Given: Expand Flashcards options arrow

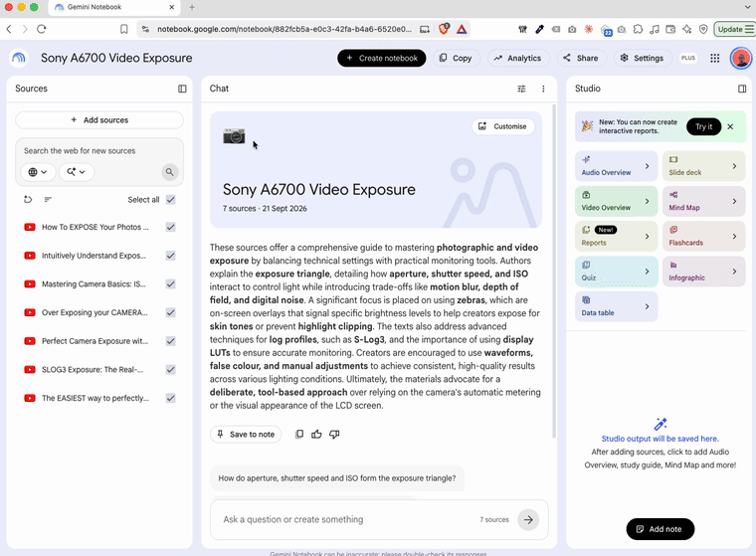Looking at the screenshot, I should 734,237.
